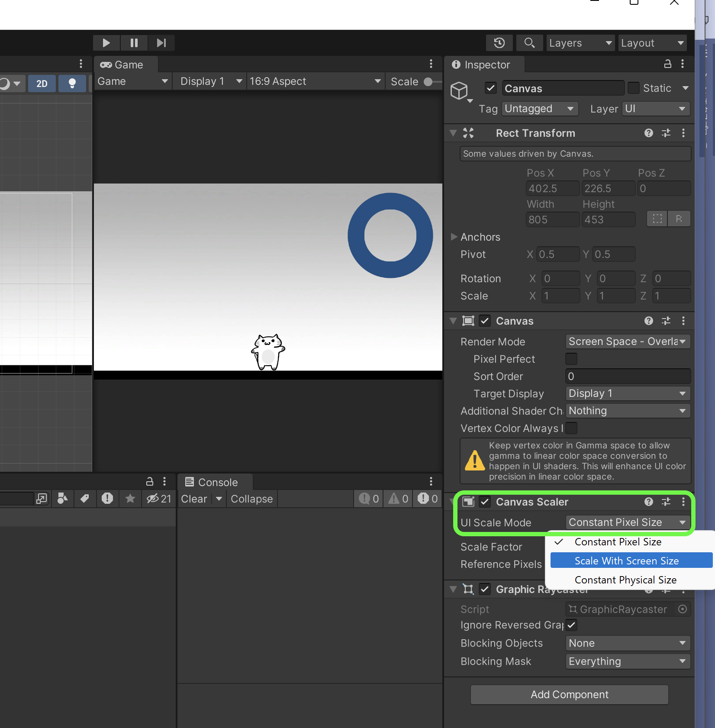The width and height of the screenshot is (715, 728).
Task: Click the global Search icon
Action: [529, 43]
